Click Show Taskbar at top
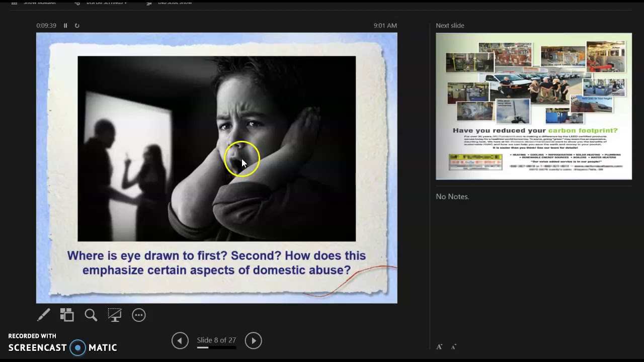Viewport: 644px width, 362px height. pyautogui.click(x=34, y=3)
